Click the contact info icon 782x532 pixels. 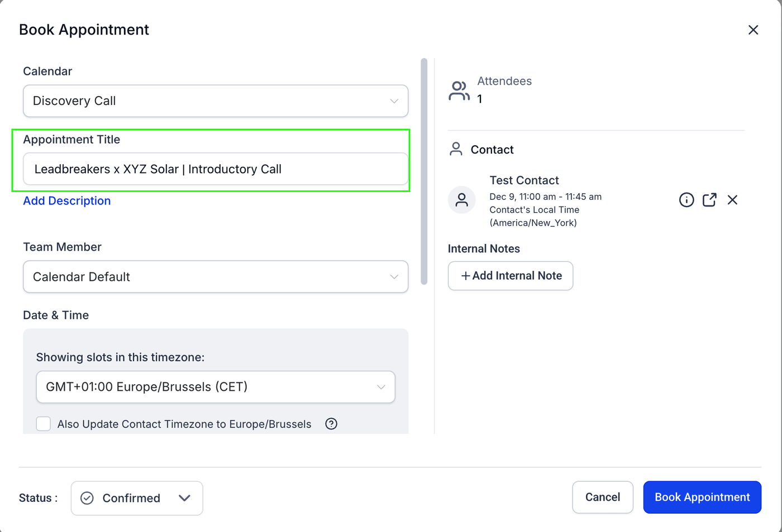[x=686, y=200]
